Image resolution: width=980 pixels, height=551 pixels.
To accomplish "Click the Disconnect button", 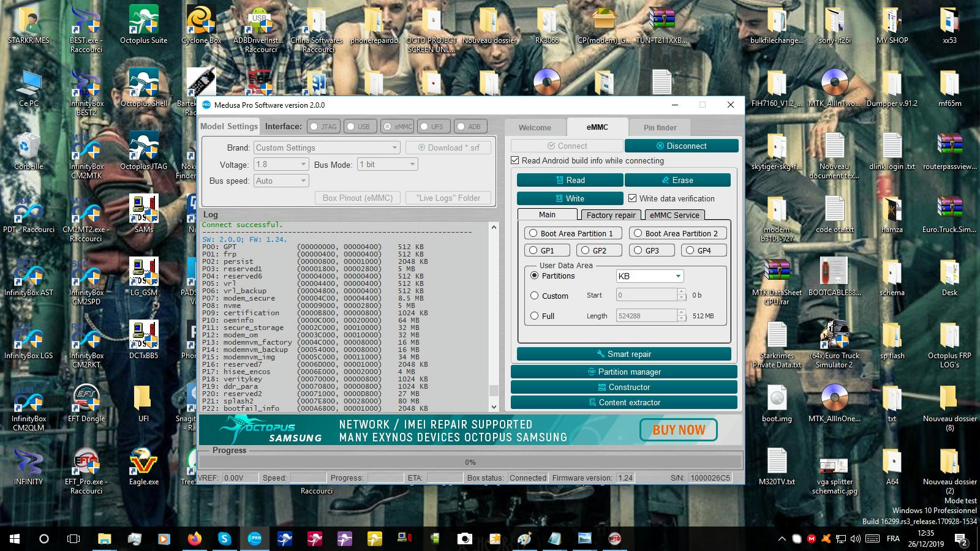I will pos(681,146).
